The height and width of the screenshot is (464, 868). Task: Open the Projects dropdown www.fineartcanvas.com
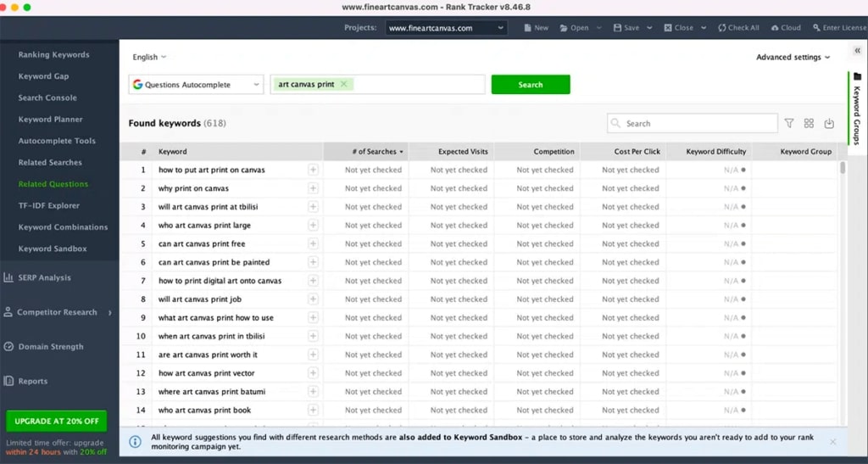tap(446, 28)
